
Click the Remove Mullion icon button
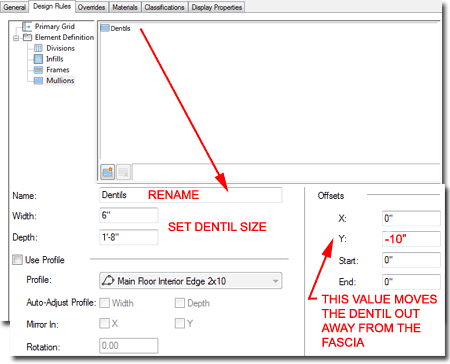(123, 172)
